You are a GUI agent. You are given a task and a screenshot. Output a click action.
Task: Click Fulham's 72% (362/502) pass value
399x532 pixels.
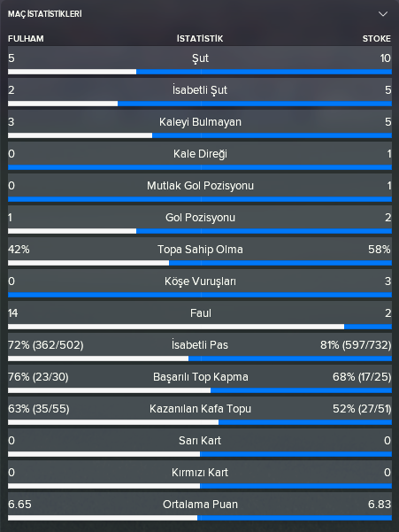pos(46,345)
